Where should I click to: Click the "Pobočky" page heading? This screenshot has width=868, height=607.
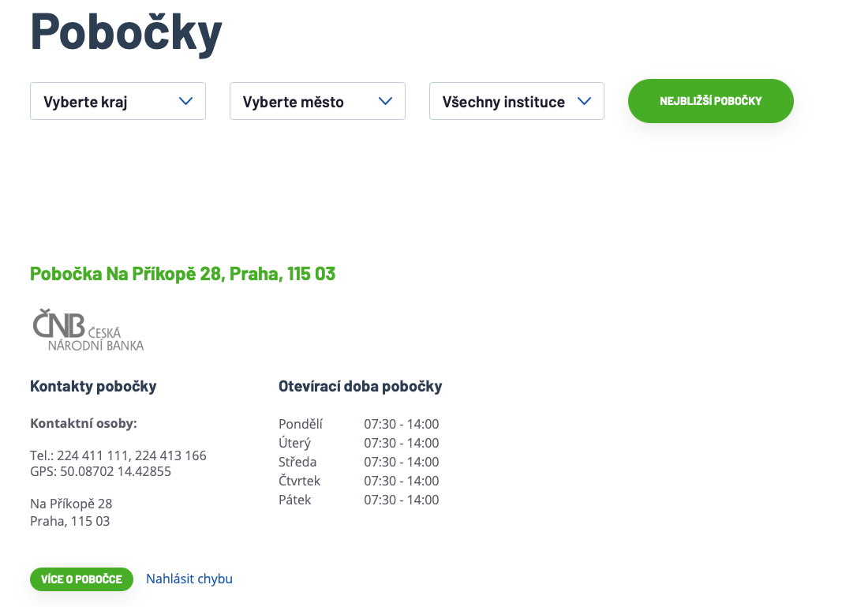pos(126,32)
